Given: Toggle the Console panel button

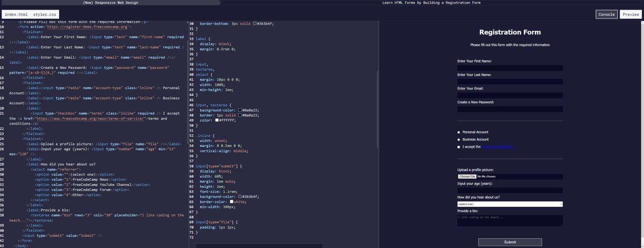Looking at the screenshot, I should tap(606, 14).
